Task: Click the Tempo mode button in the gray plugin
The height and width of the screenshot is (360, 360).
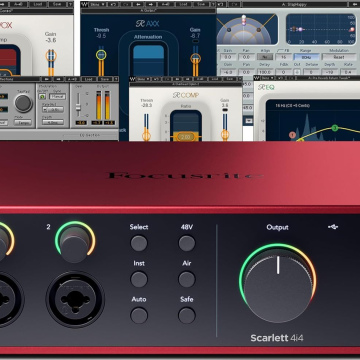Action: point(23,122)
